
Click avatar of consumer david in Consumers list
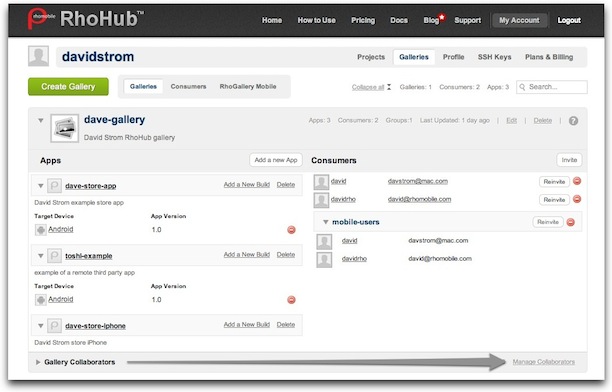[321, 182]
